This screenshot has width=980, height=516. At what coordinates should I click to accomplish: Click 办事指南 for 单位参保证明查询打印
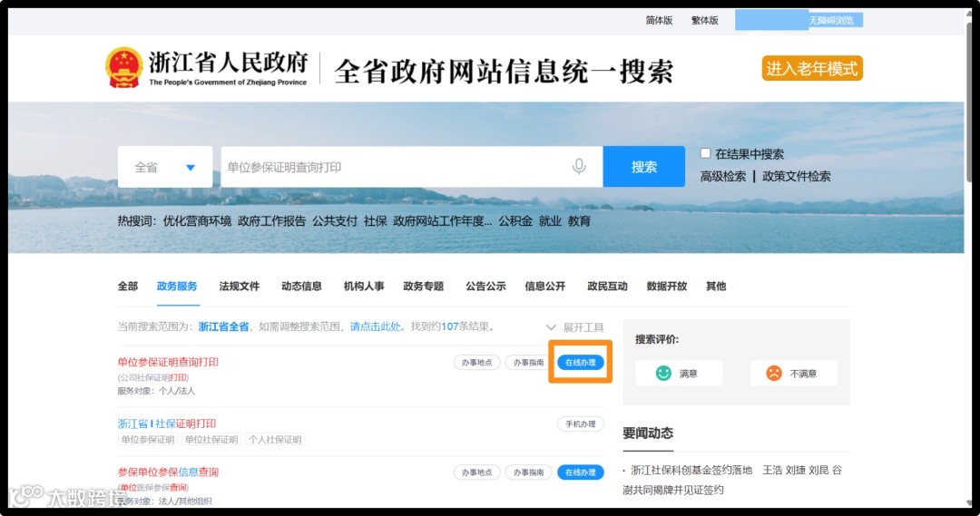tap(529, 363)
